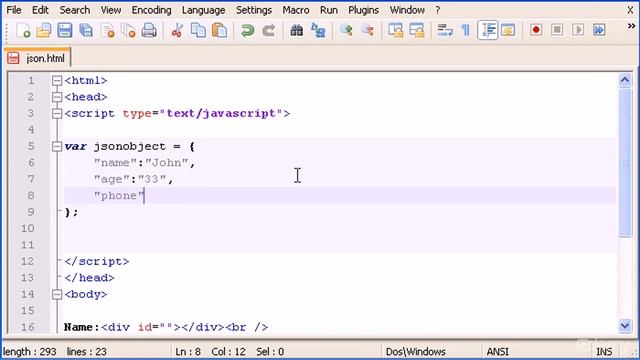
Task: Undo the last edit with the green arrow
Action: coord(247,31)
